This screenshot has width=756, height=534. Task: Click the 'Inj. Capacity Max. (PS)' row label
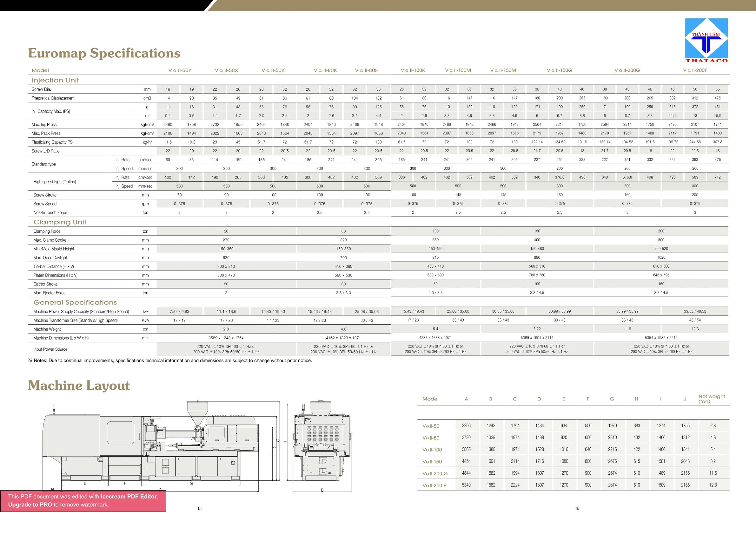coord(51,111)
